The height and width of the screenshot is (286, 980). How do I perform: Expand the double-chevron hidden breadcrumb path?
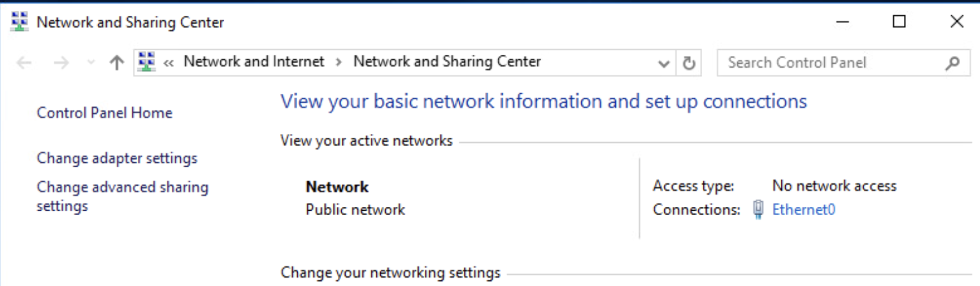pos(169,63)
